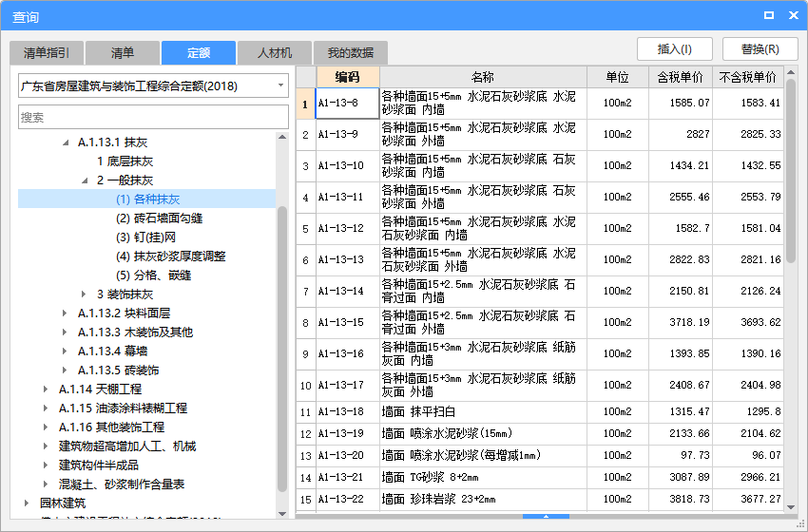Maximize the 查询 dialog window

[769, 15]
